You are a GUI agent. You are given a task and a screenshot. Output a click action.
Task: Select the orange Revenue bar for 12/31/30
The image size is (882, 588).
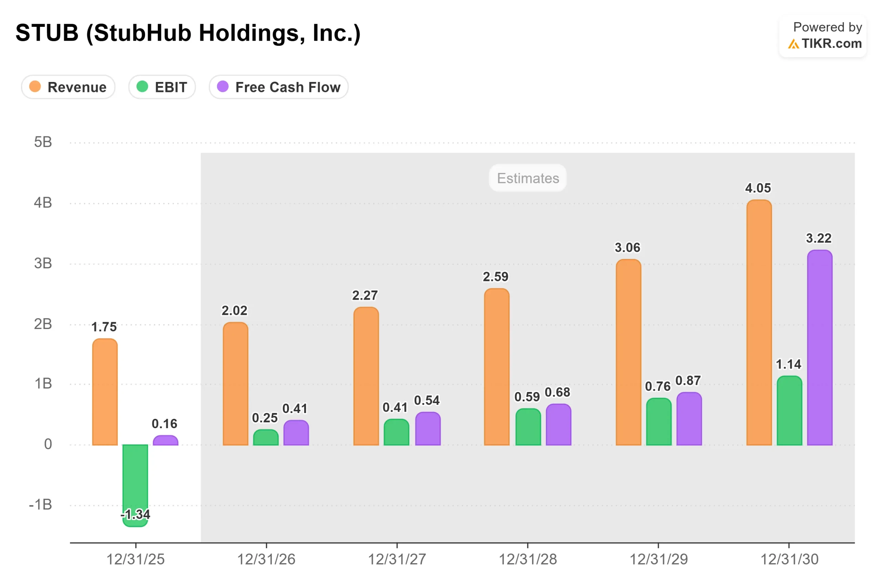pyautogui.click(x=759, y=322)
